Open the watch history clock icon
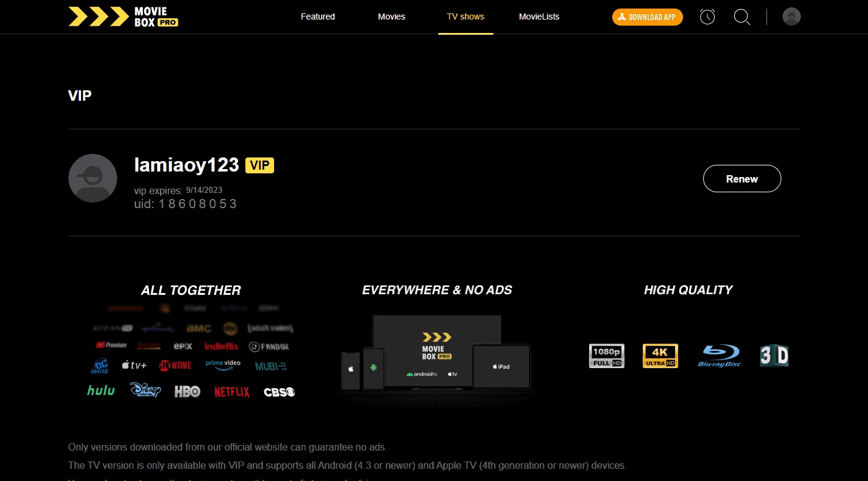Screen dimensions: 868x481 click(707, 16)
